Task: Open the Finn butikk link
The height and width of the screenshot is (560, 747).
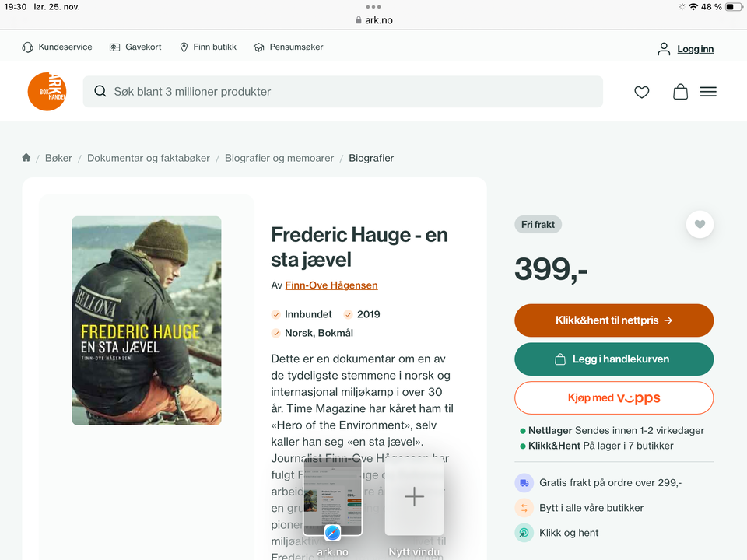Action: click(215, 47)
